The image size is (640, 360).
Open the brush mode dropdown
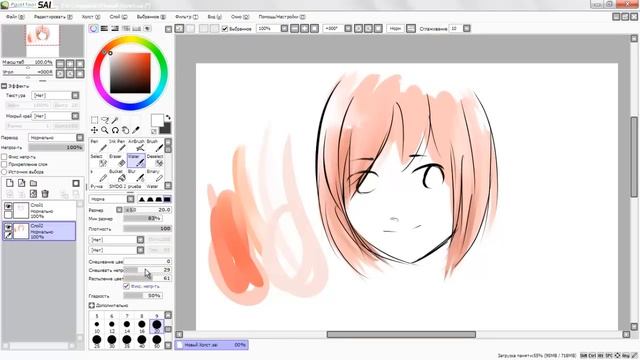131,199
